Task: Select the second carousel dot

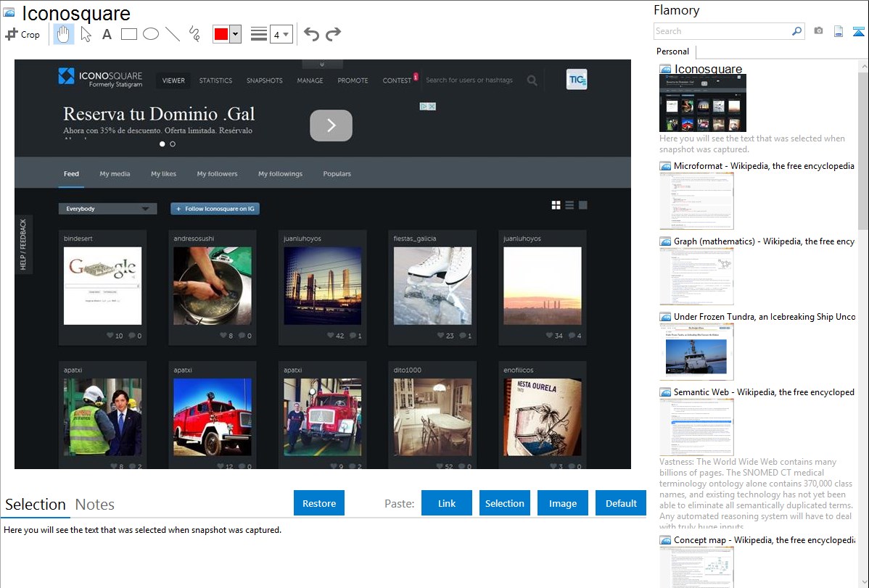Action: point(173,144)
